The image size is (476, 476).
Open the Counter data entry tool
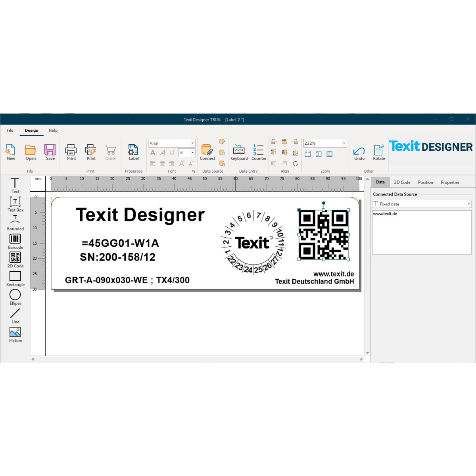pyautogui.click(x=259, y=152)
